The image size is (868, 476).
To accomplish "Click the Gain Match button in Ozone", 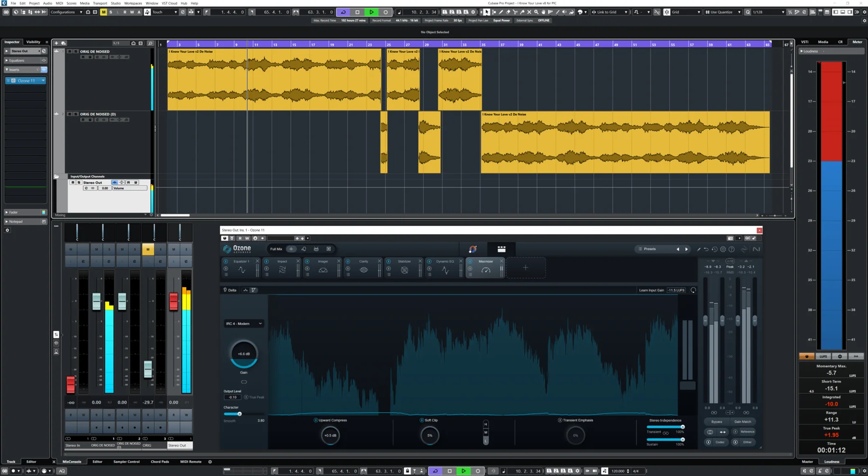I will point(743,422).
